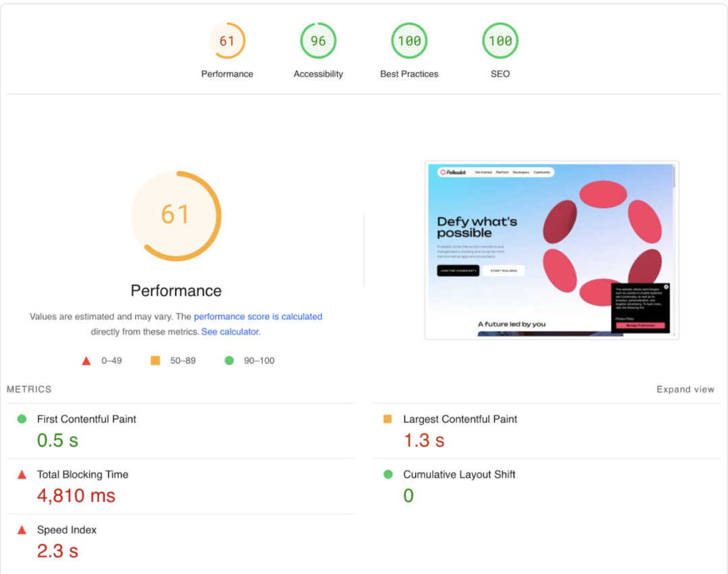Screen dimensions: 728x574
Task: Click the 'Speed Index' metric title
Action: [x=67, y=530]
